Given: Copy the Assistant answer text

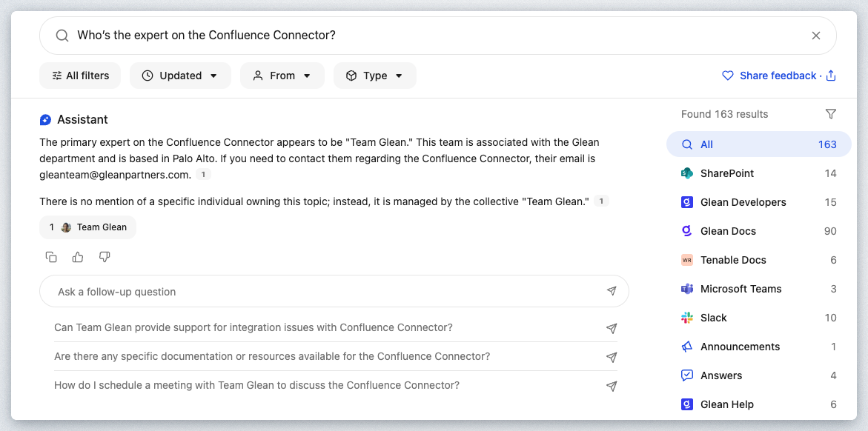Looking at the screenshot, I should [51, 257].
